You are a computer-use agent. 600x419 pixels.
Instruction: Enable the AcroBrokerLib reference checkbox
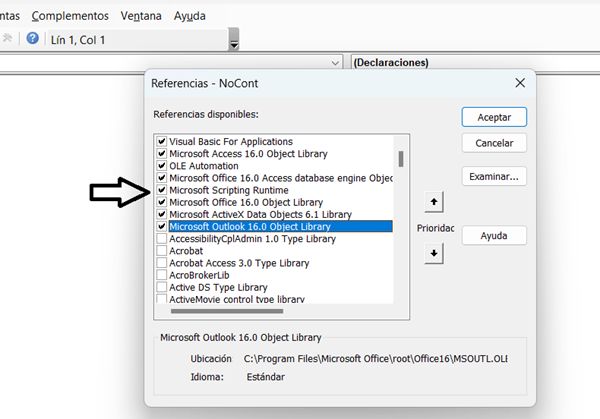(x=161, y=275)
